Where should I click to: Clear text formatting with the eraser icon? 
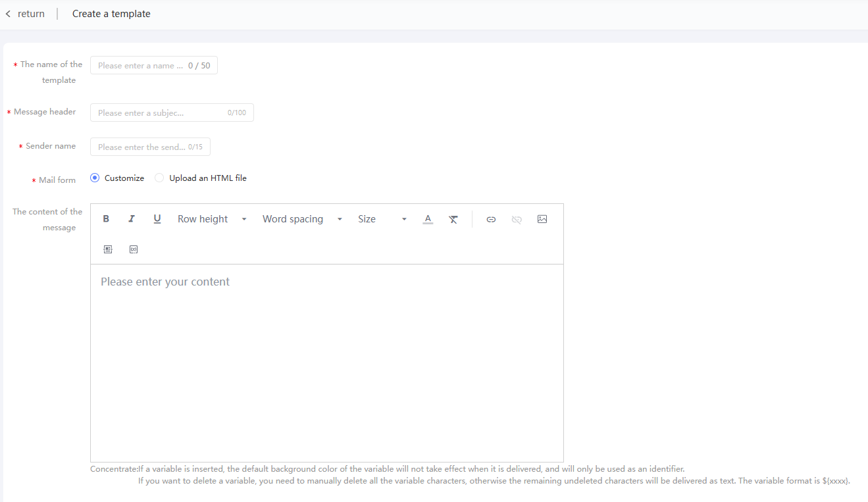pyautogui.click(x=453, y=219)
